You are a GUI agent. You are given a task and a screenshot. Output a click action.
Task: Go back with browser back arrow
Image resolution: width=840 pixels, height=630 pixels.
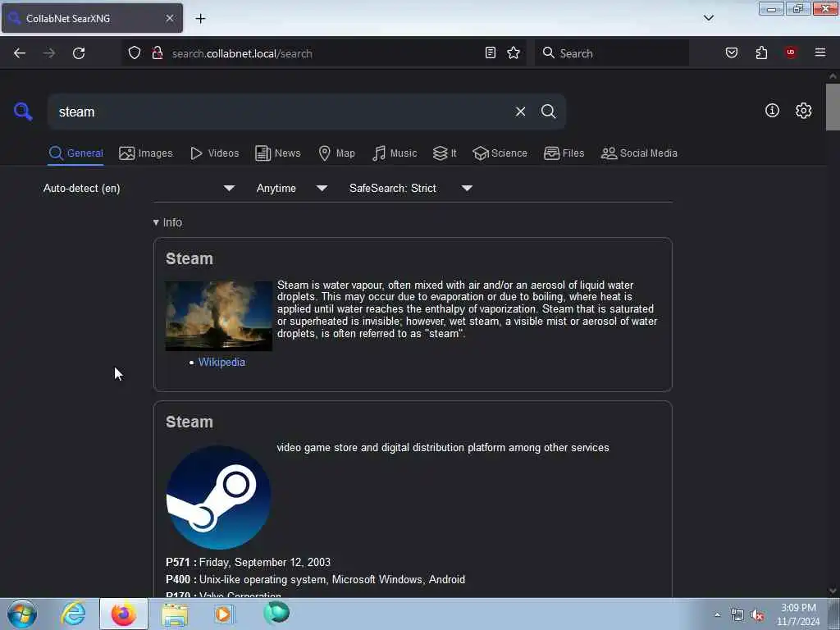click(20, 53)
